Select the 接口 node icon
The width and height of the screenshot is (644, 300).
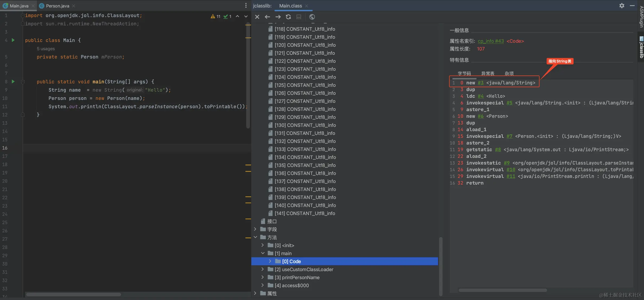pyautogui.click(x=263, y=221)
